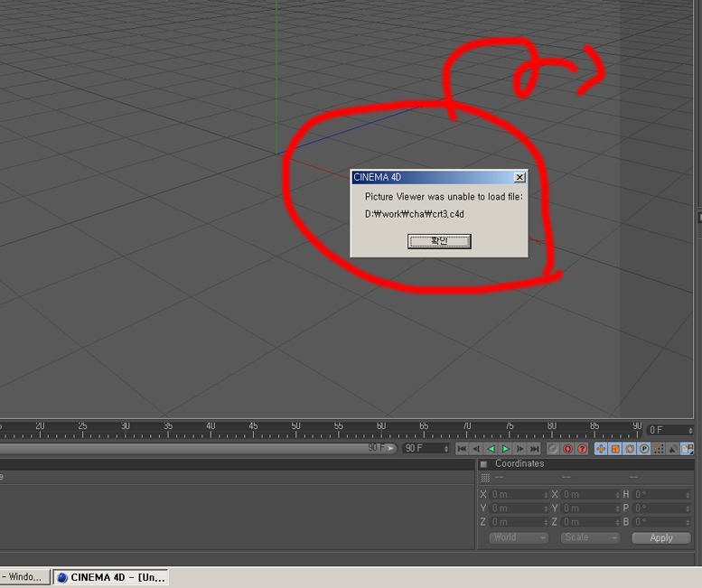
Task: Open the Play Mode options icon
Action: click(688, 448)
